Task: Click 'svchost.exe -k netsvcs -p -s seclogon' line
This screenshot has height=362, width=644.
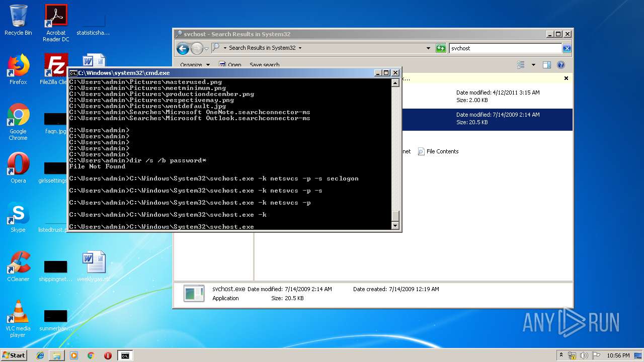Action: pos(214,178)
